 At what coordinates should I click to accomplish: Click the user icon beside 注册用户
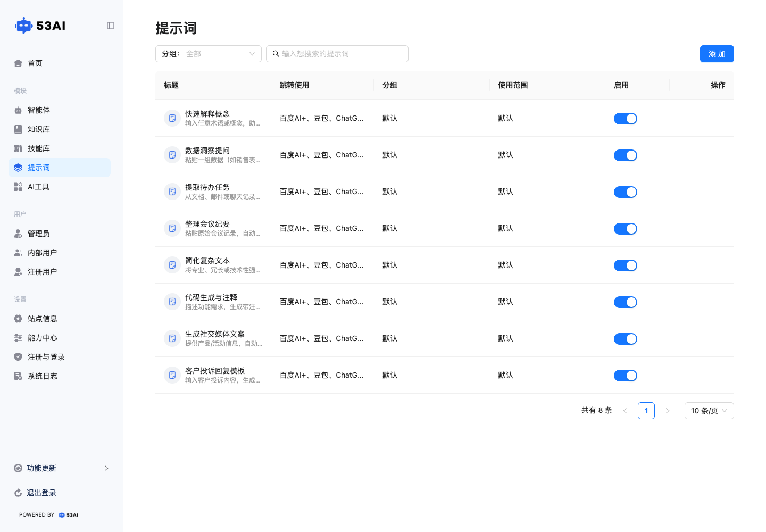18,272
